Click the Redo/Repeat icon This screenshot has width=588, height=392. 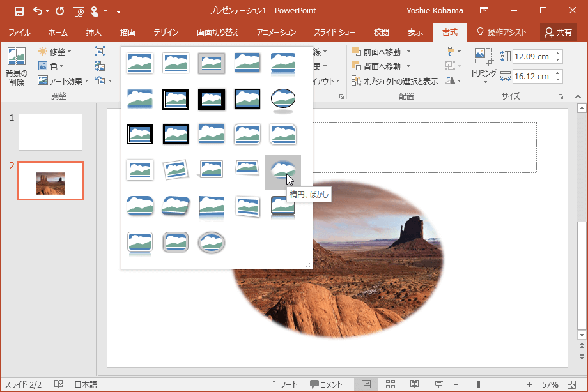tap(59, 11)
